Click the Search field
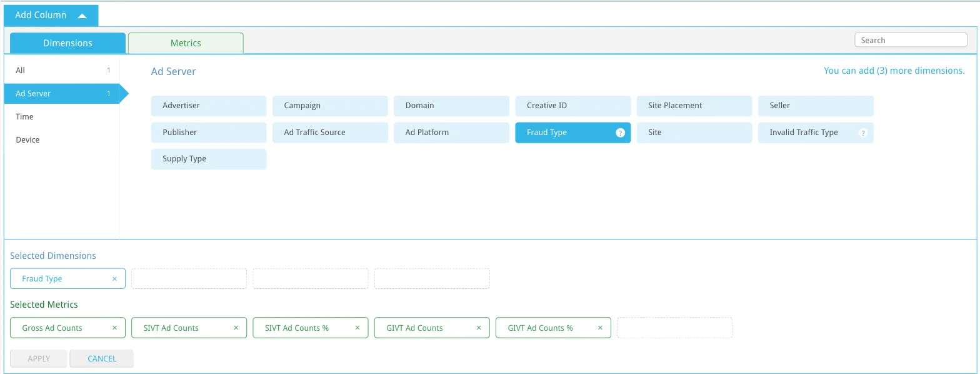The image size is (980, 374). tap(911, 40)
